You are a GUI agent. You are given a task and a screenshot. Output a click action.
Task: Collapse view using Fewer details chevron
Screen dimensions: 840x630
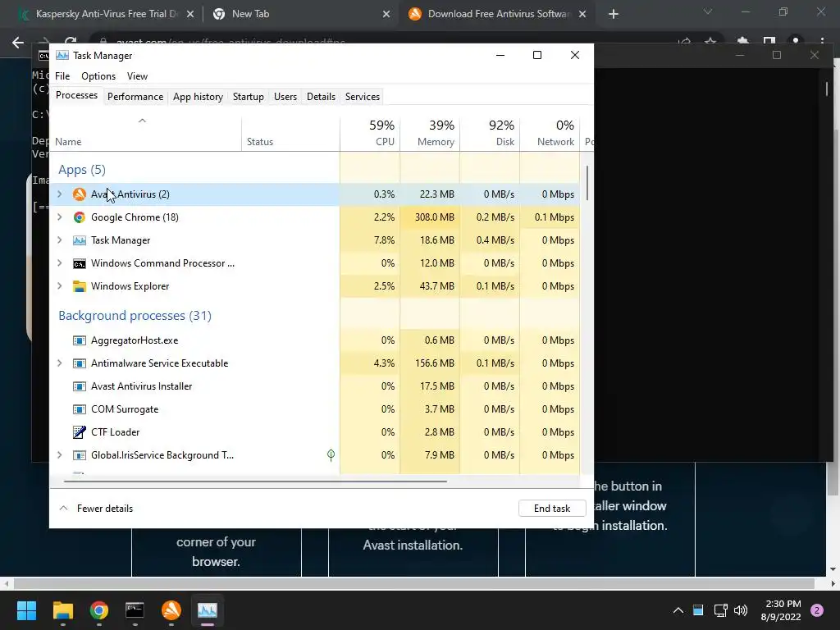pyautogui.click(x=63, y=509)
